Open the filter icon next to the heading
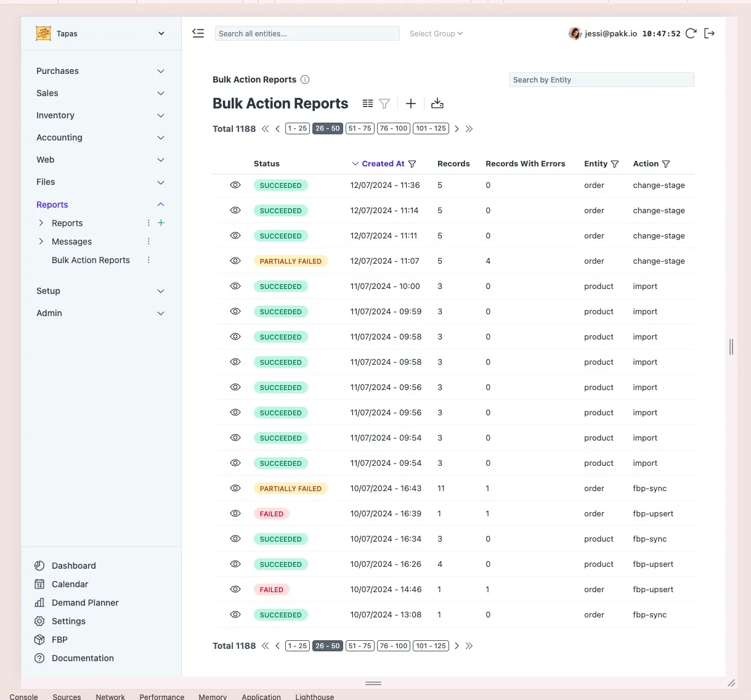The image size is (751, 700). tap(384, 104)
